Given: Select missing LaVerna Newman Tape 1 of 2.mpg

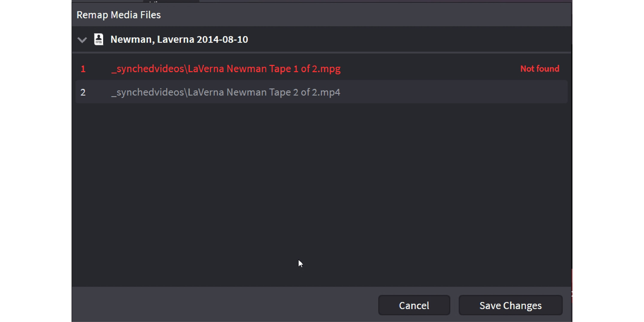Looking at the screenshot, I should 226,69.
